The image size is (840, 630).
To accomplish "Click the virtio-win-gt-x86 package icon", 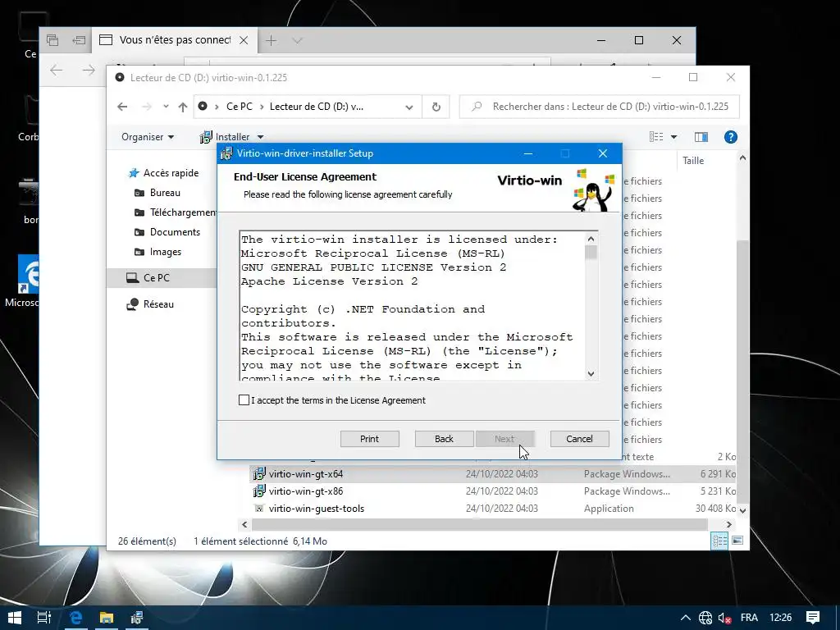I will tap(259, 491).
